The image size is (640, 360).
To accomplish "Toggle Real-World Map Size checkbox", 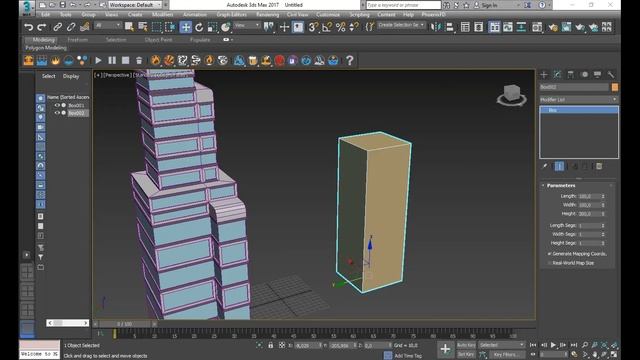I will 549,263.
